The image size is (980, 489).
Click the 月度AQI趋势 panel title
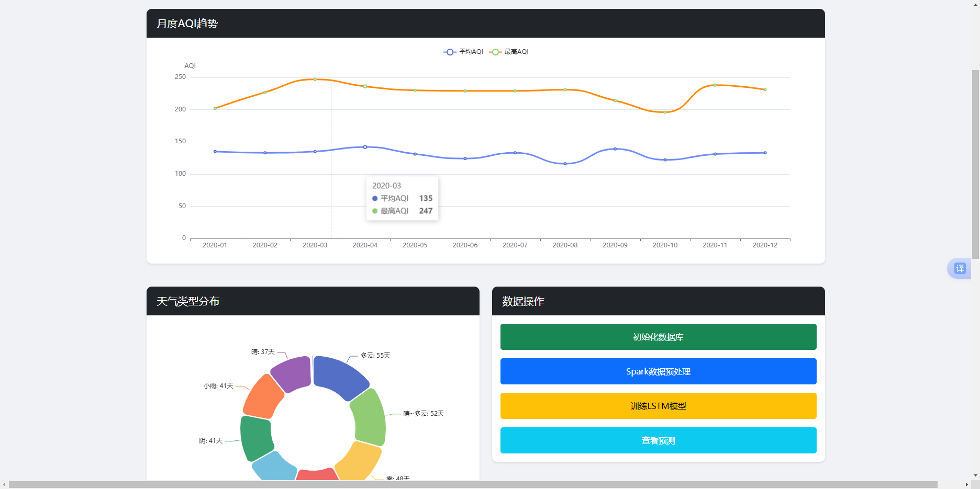(187, 24)
